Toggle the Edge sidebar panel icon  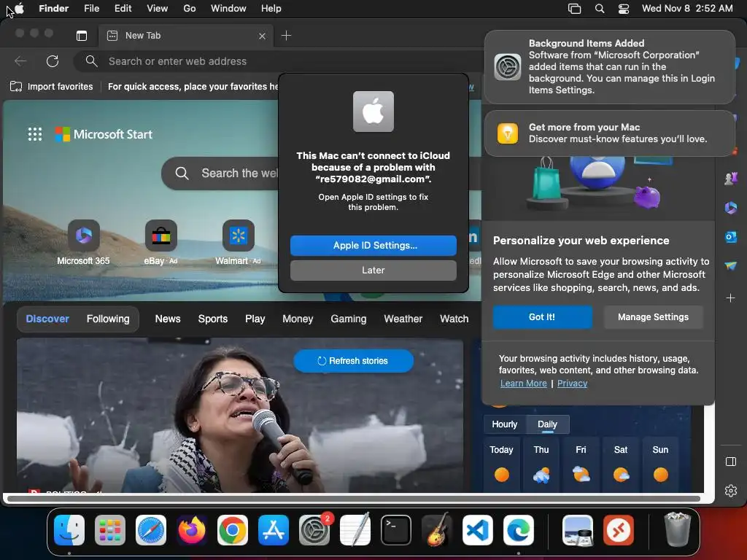click(731, 462)
